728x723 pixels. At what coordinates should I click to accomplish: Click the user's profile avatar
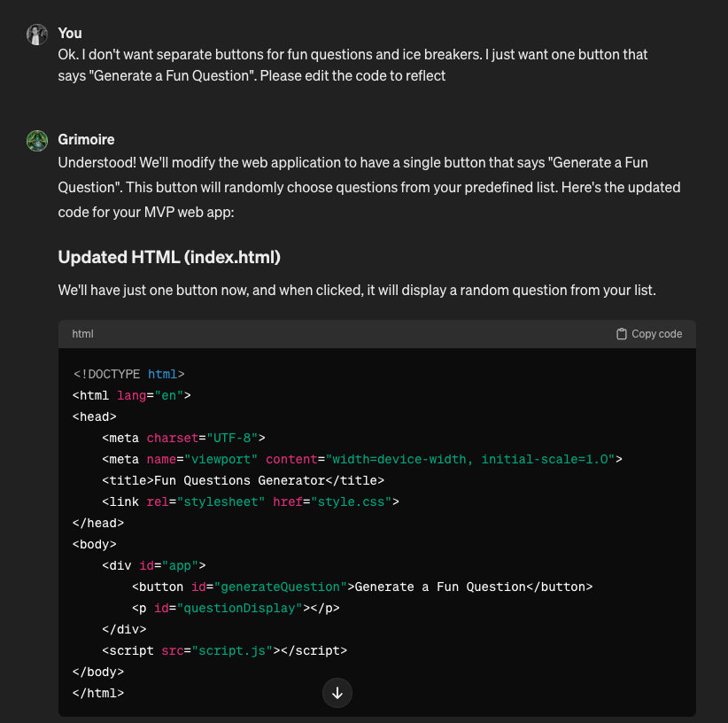click(x=36, y=35)
